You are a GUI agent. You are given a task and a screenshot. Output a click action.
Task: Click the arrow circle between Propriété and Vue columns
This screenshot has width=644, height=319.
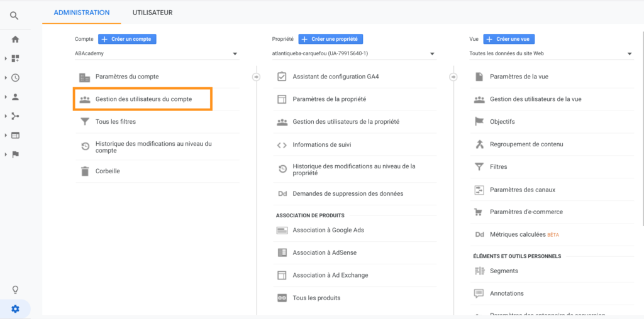(x=453, y=77)
